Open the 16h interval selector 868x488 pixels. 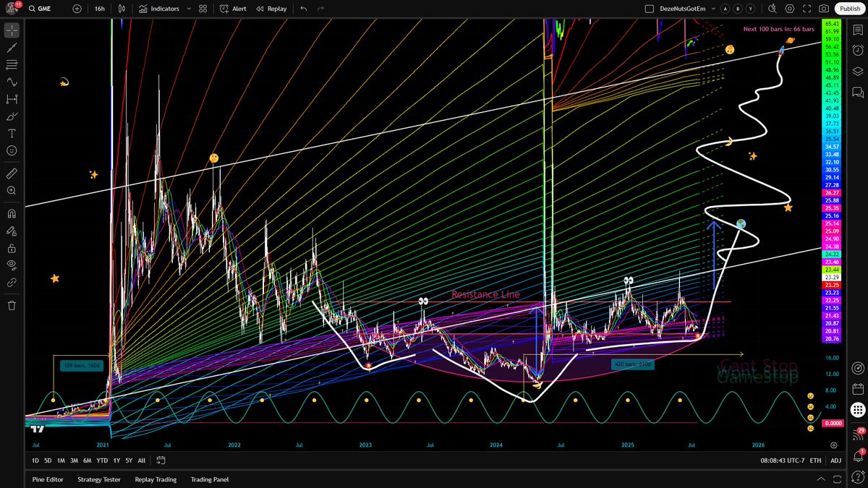[x=100, y=9]
